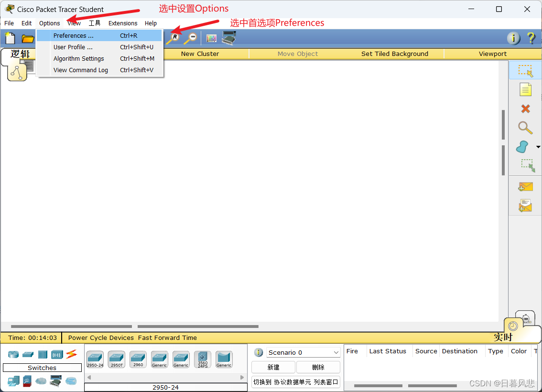Click 切换到 协议数据单元 列表窗口 button
Screen dimensions: 542x392
(x=296, y=382)
